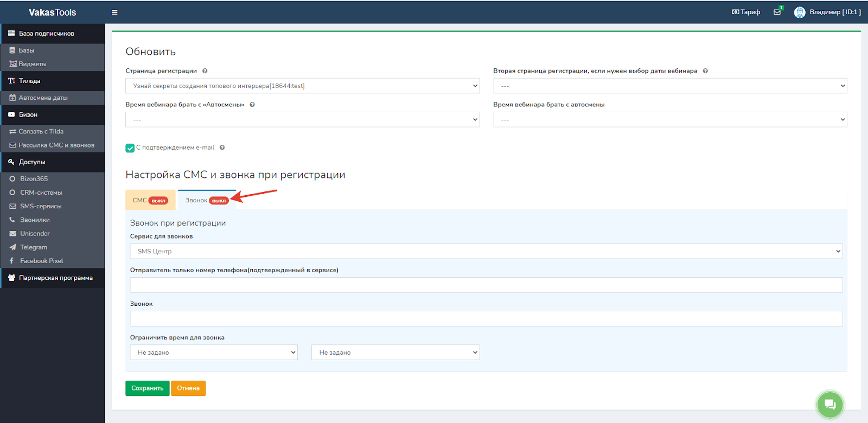Click the Отправитель phone number input field
This screenshot has height=423, width=868.
486,285
